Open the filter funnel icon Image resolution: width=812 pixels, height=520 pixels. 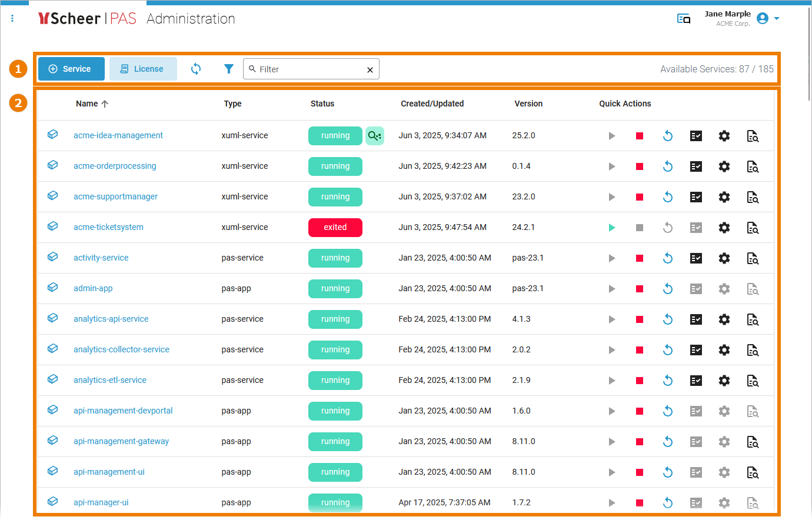(229, 69)
